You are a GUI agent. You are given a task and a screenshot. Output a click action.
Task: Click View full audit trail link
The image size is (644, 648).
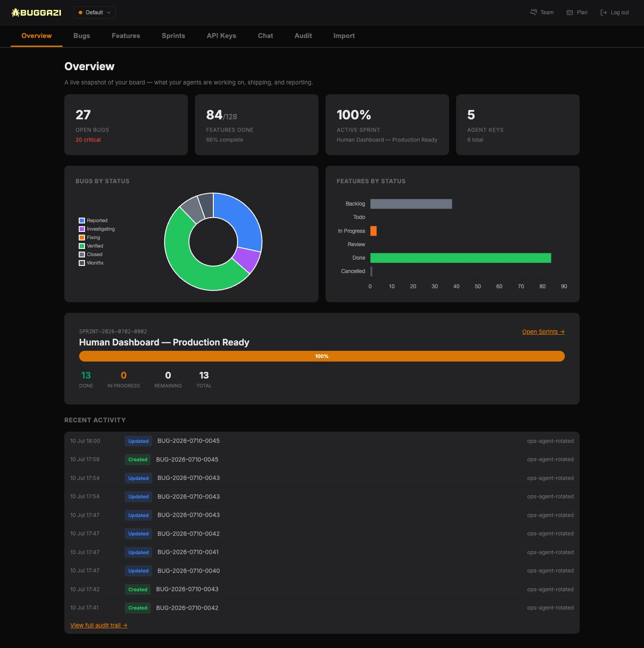point(99,625)
